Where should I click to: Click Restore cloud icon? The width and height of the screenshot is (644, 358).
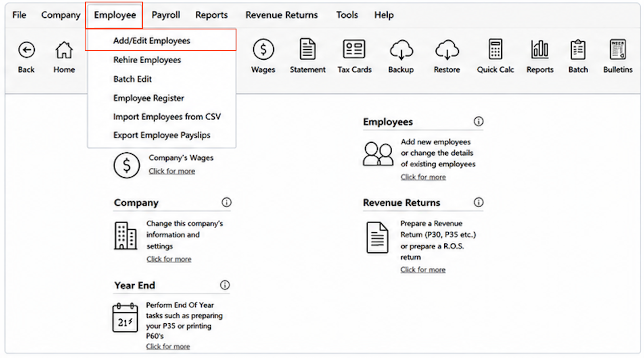tap(447, 50)
